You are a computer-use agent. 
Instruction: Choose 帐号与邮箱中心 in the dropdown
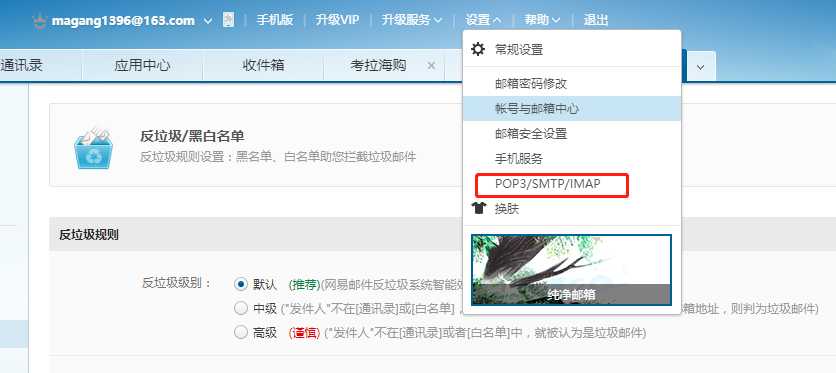(x=572, y=109)
